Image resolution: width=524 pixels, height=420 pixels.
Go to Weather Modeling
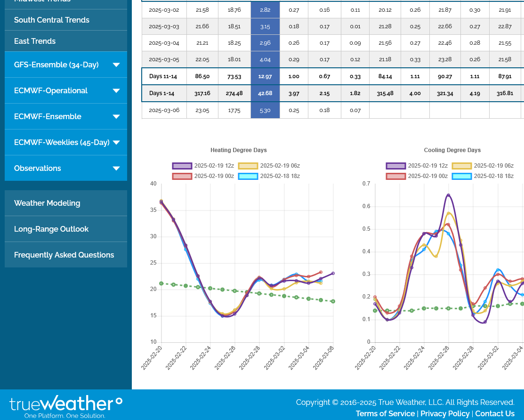[x=47, y=203]
